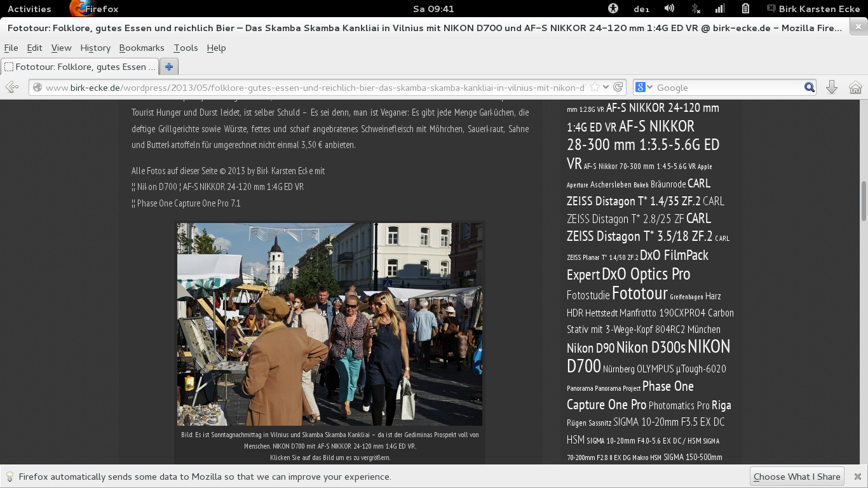Reload the page

coord(618,88)
